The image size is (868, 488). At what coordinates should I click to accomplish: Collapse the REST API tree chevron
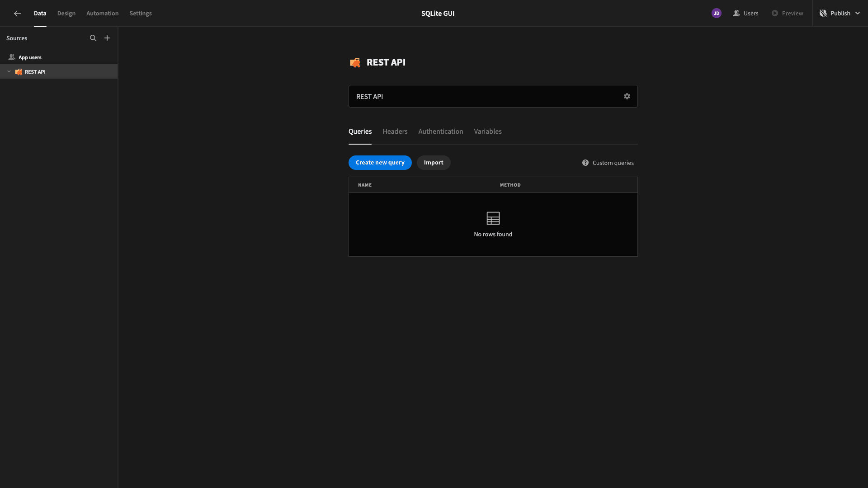[x=9, y=71]
